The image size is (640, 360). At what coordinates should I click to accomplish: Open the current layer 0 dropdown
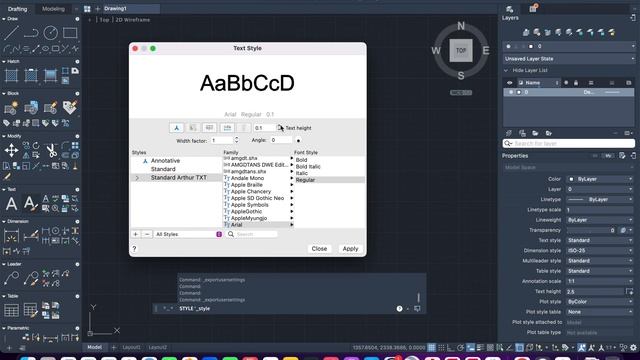(x=569, y=47)
